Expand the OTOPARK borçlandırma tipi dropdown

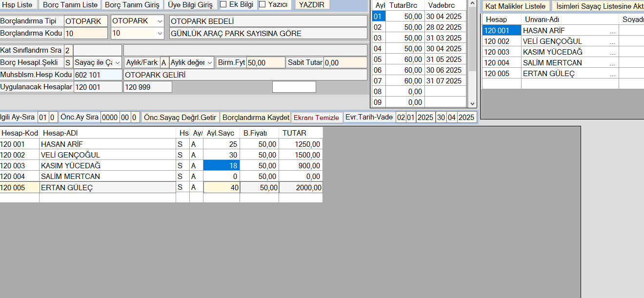tap(160, 21)
